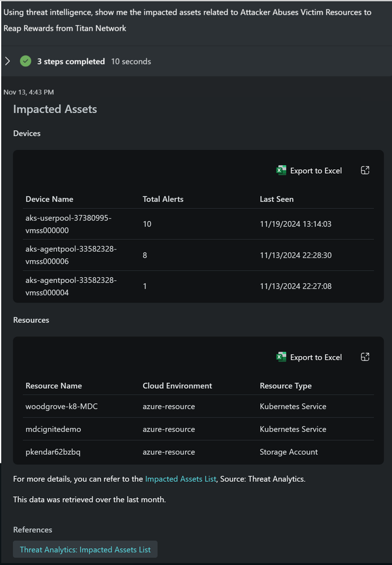
Task: Click total alerts value 8
Action: coord(145,255)
